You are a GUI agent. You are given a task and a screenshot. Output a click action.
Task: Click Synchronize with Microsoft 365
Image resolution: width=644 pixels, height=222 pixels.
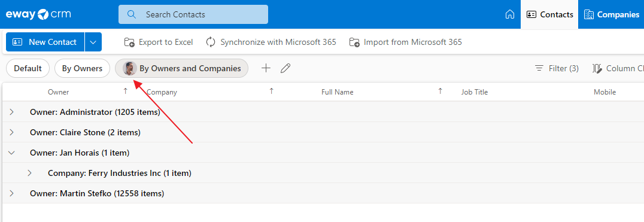(x=271, y=42)
